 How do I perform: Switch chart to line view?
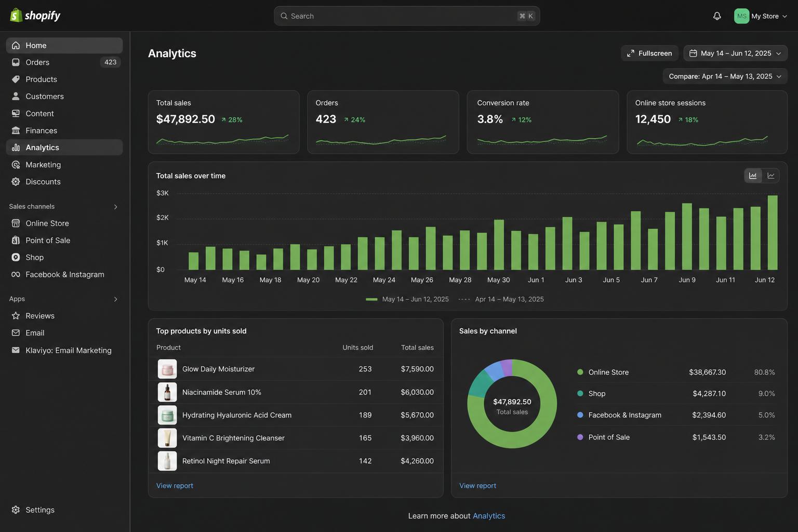(x=771, y=176)
